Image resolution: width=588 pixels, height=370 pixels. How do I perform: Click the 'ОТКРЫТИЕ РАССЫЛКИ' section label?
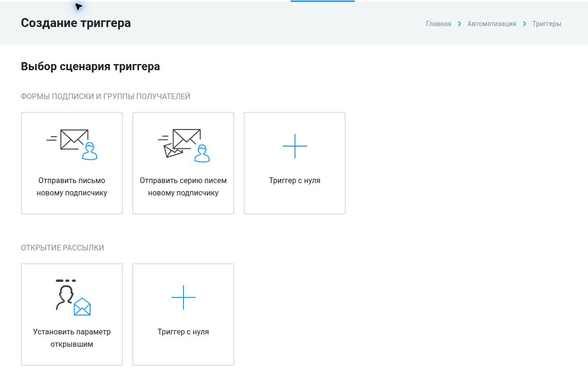point(63,248)
